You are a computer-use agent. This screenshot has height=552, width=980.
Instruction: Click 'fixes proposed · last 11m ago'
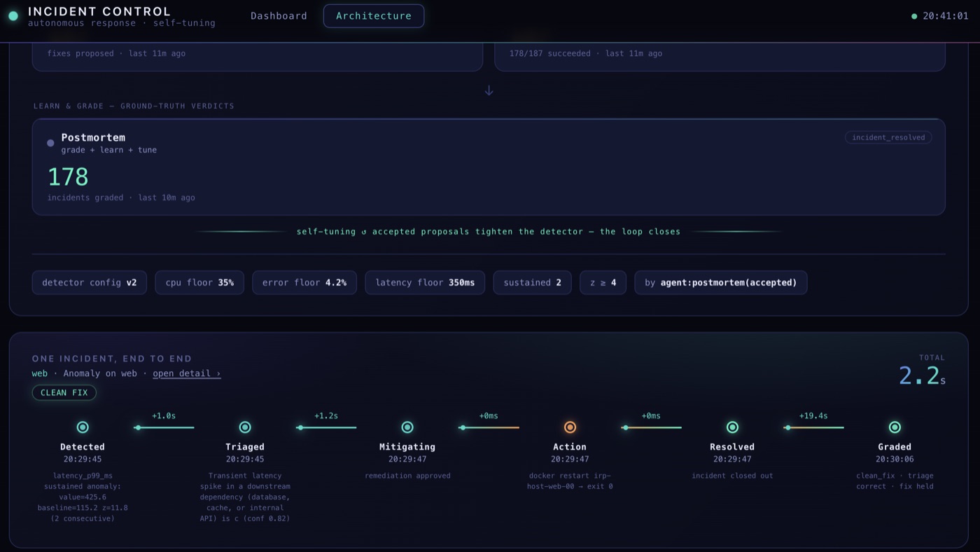tap(116, 53)
